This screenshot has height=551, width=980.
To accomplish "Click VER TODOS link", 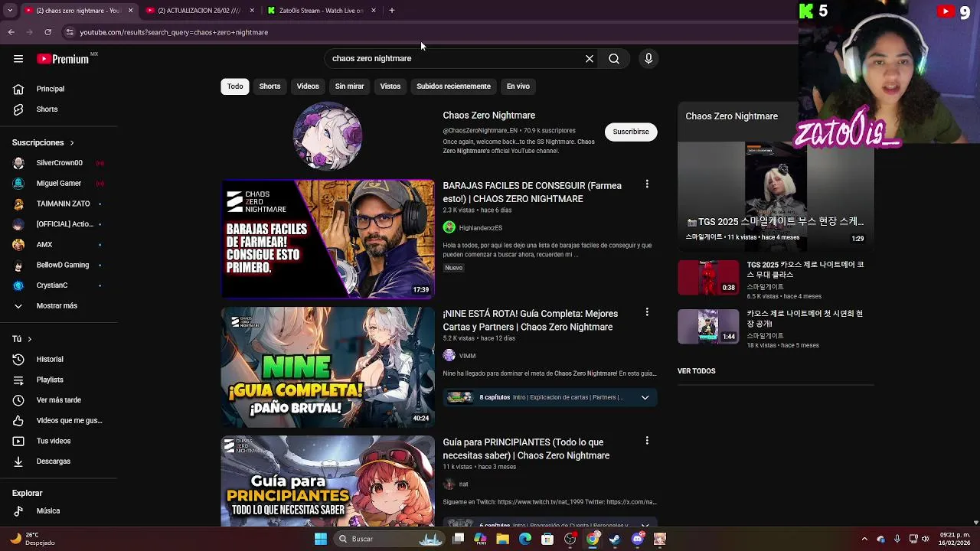I will pos(696,371).
